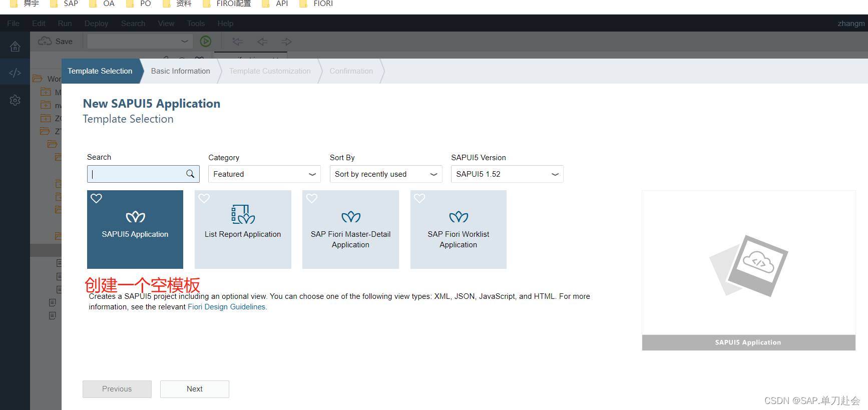868x410 pixels.
Task: Open the Help menu
Action: [x=225, y=23]
